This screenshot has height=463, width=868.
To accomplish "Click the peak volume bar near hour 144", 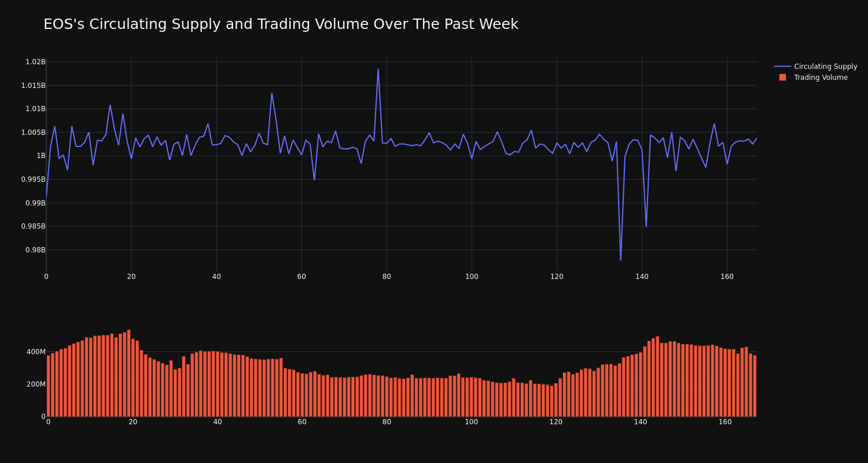I will tap(657, 376).
